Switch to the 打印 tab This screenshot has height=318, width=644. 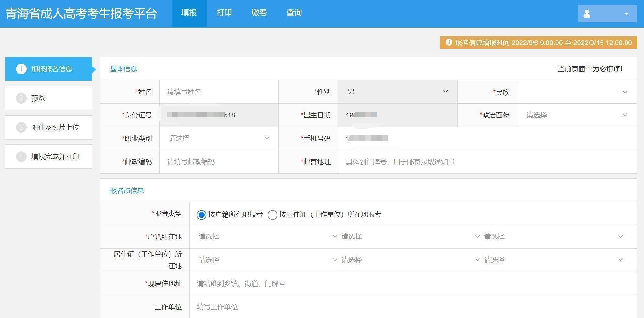coord(224,13)
